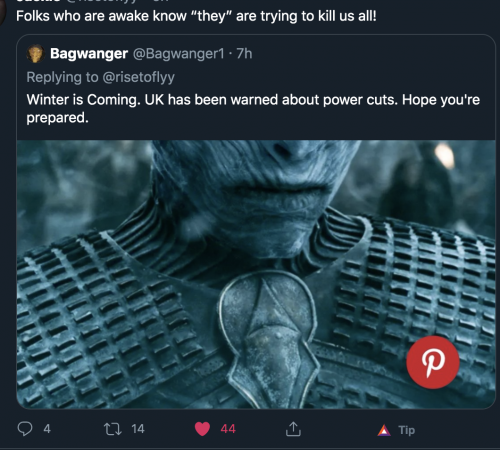Click the reply speech bubble icon
Viewport: 500px width, 450px height.
point(25,429)
